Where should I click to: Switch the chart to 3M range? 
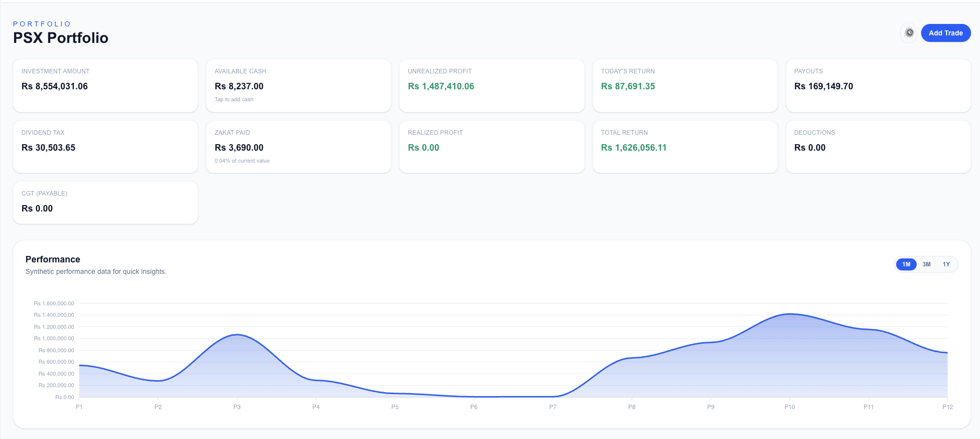click(926, 264)
